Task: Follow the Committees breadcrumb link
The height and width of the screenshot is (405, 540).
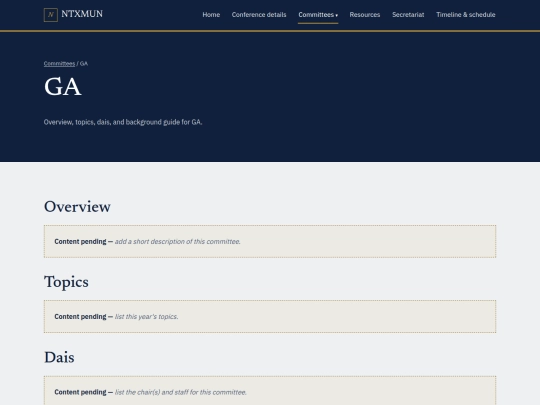Action: coord(59,64)
